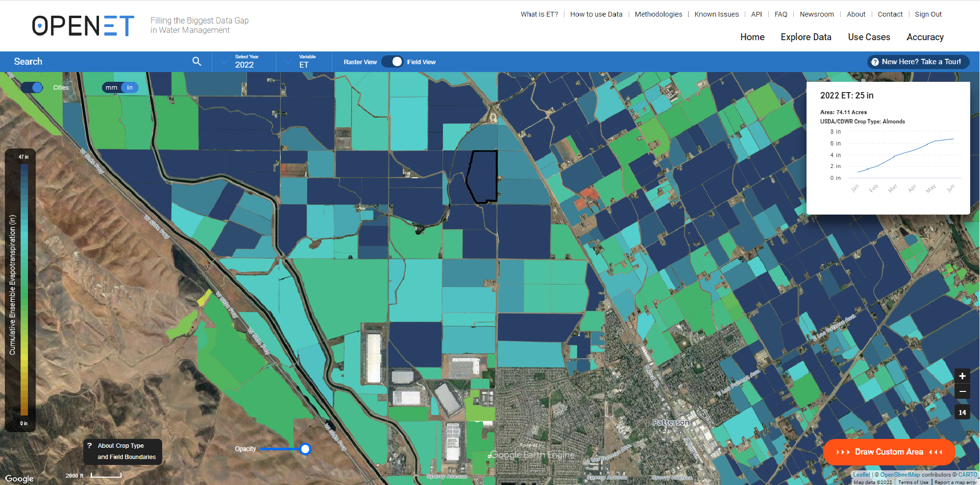Click the question mark tour icon
The image size is (980, 485).
[875, 62]
